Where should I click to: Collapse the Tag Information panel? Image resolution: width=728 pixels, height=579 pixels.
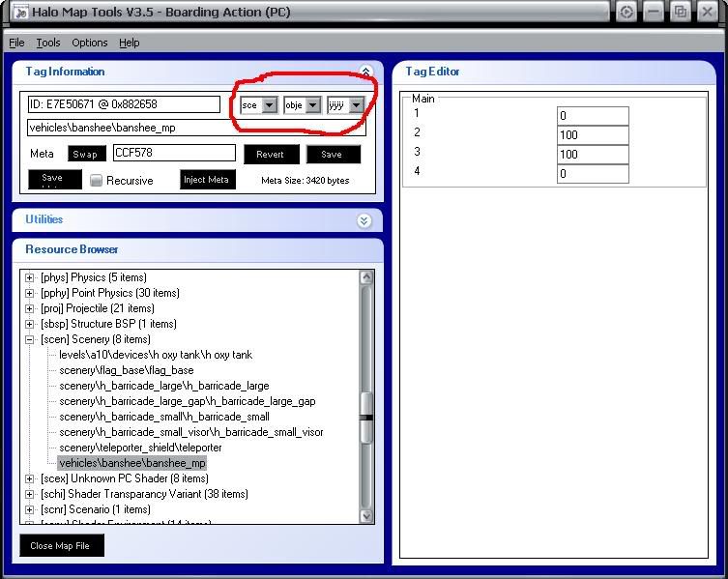point(365,72)
